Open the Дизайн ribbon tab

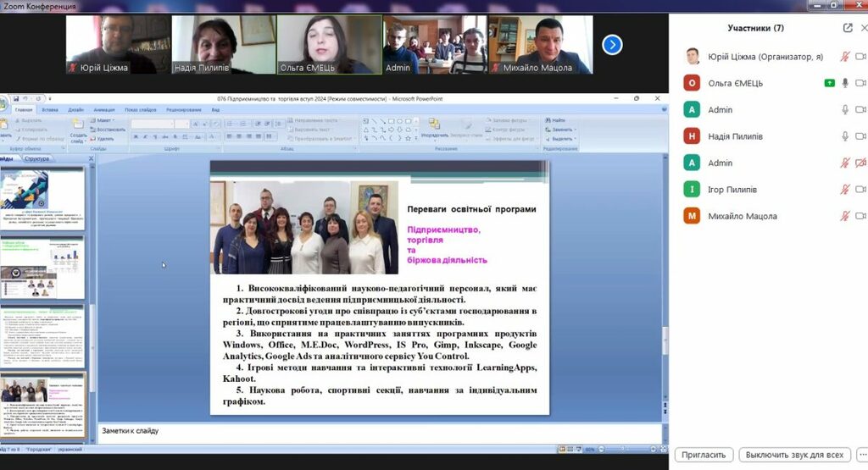tap(76, 110)
